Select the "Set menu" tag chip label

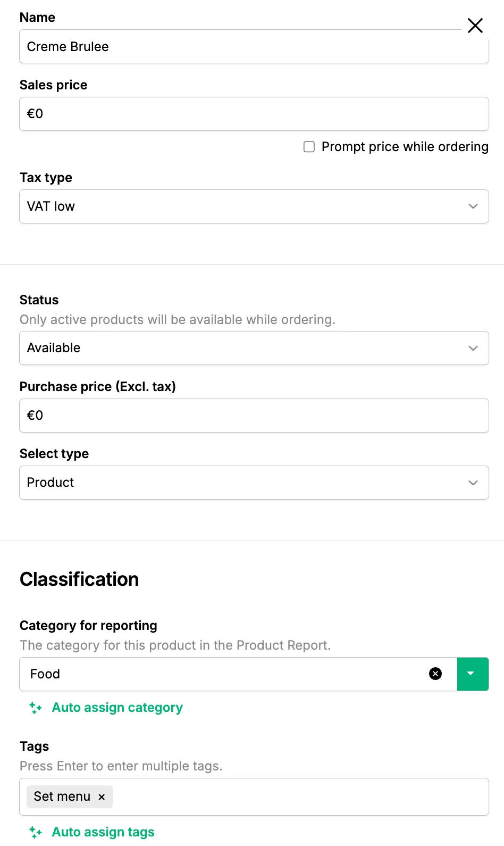click(62, 797)
